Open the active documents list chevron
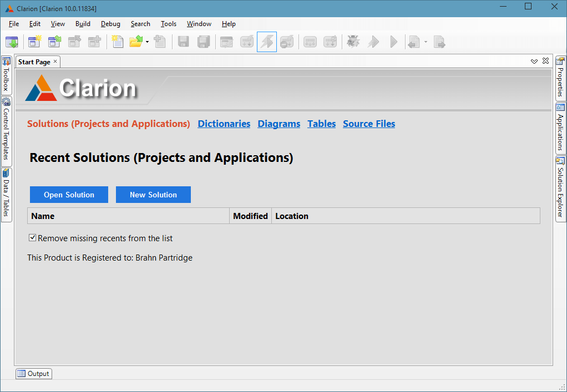Image resolution: width=567 pixels, height=392 pixels. [534, 62]
